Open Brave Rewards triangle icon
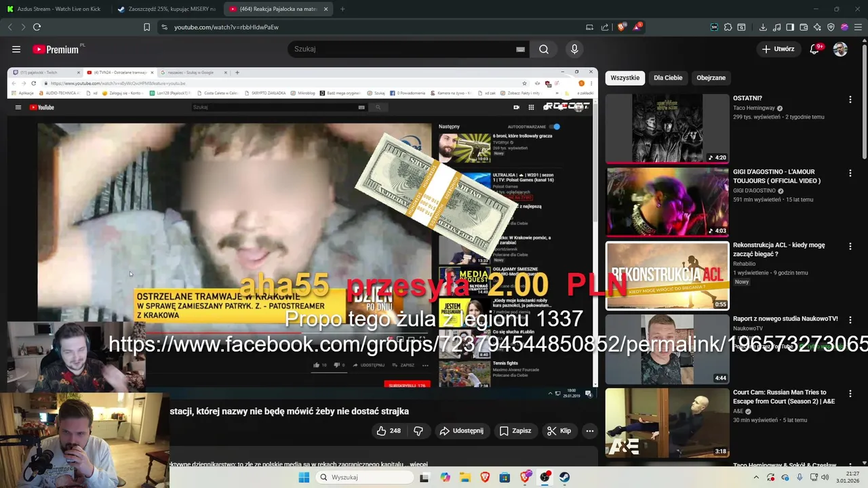The width and height of the screenshot is (868, 488). [x=637, y=27]
